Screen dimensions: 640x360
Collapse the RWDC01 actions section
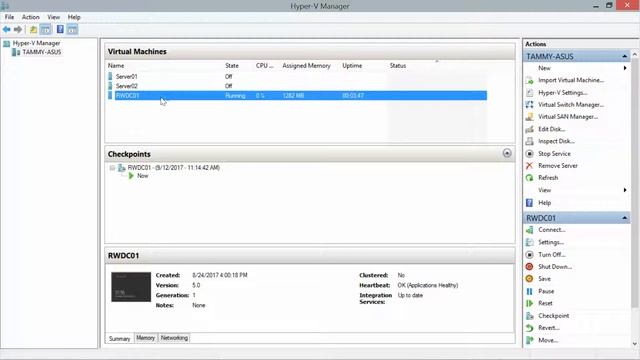[x=624, y=218]
